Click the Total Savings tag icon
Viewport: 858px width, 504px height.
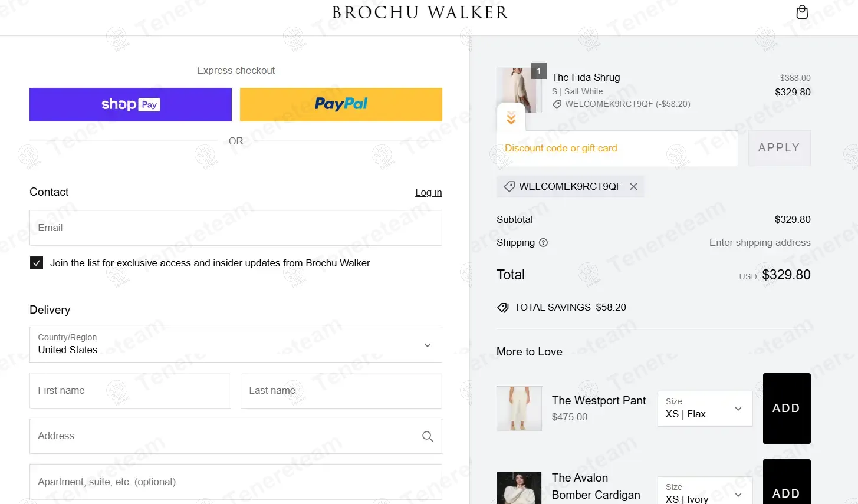tap(502, 307)
